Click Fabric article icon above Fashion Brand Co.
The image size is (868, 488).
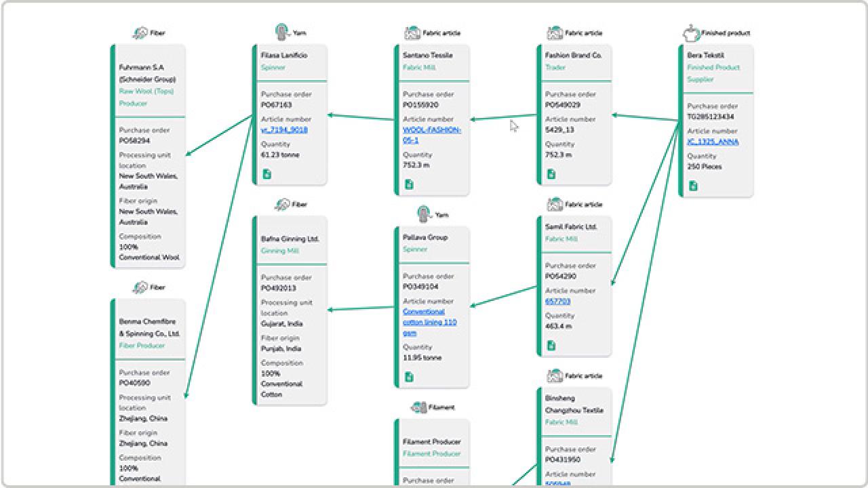click(x=555, y=33)
